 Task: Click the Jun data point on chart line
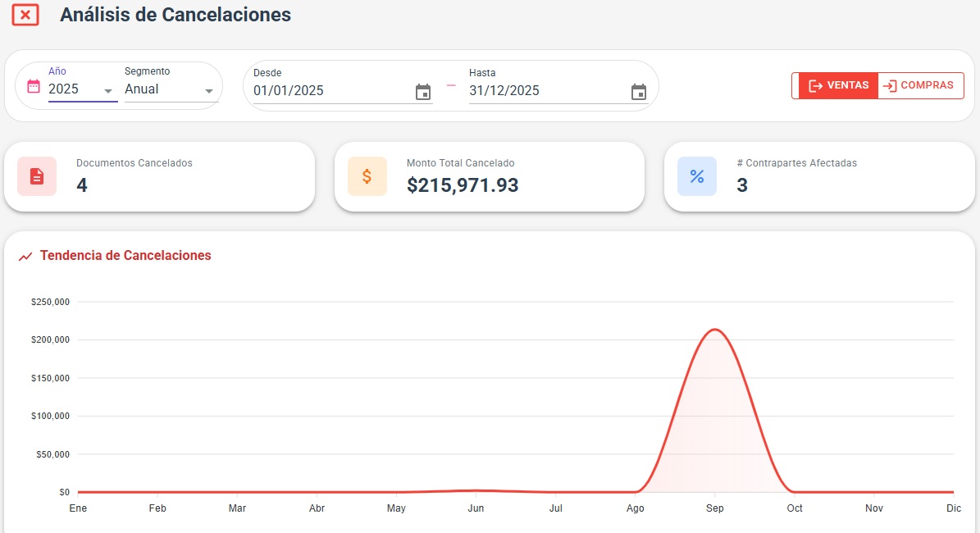[476, 490]
